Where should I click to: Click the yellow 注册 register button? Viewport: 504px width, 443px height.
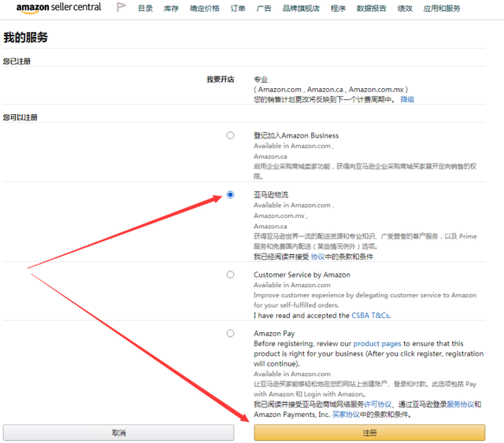point(369,433)
